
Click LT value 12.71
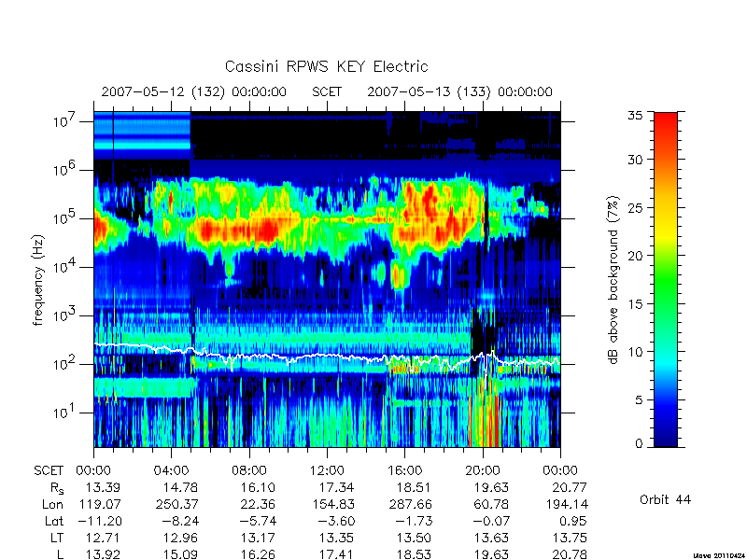tap(103, 538)
